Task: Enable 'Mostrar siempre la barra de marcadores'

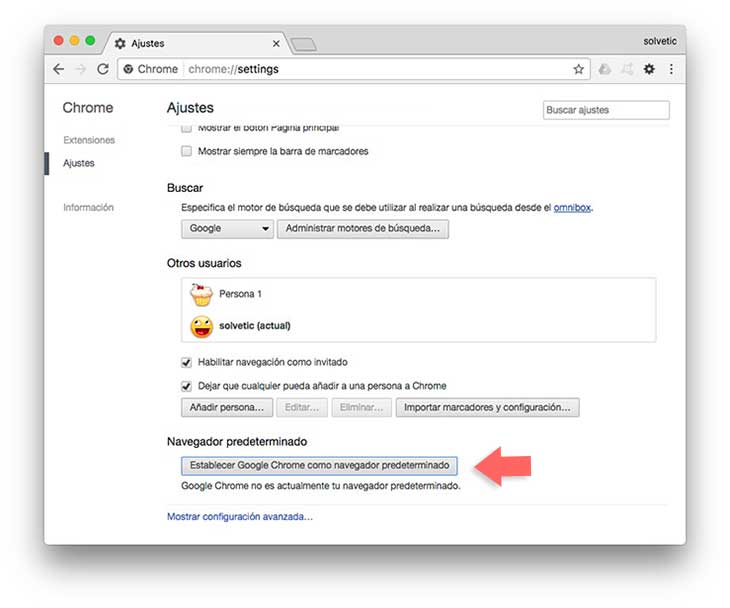Action: 186,152
